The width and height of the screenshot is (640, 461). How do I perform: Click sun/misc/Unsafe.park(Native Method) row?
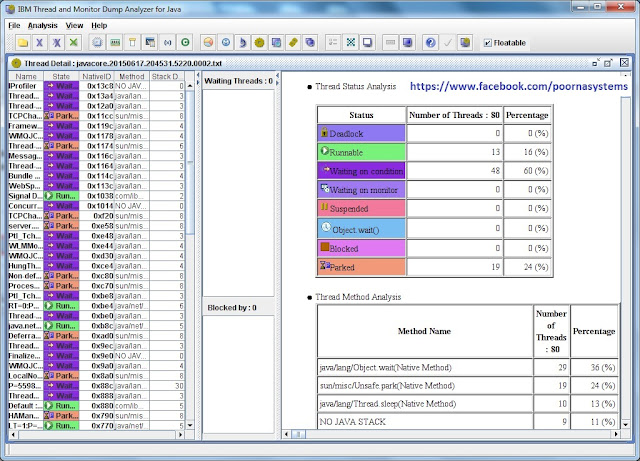(468, 385)
